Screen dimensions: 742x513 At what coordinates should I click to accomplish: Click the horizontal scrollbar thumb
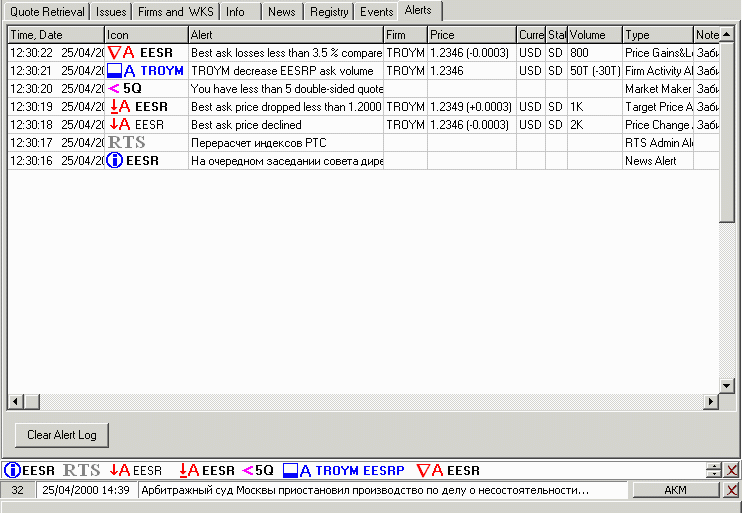tap(32, 402)
